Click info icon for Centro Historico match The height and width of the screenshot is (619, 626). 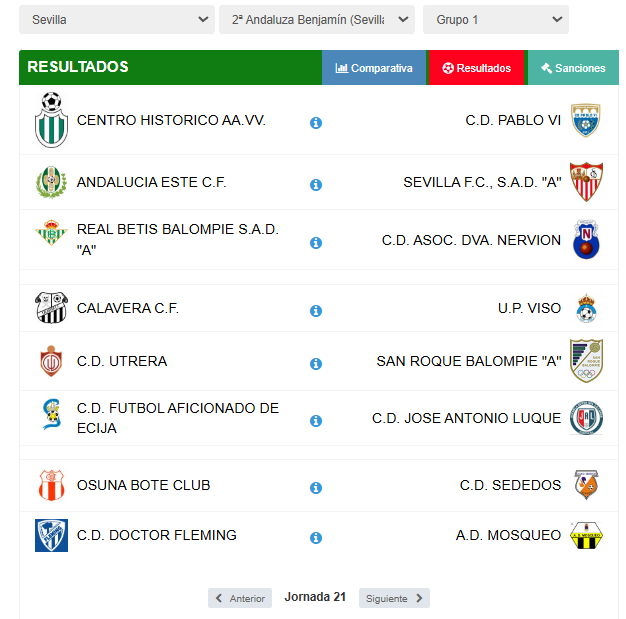pos(316,123)
